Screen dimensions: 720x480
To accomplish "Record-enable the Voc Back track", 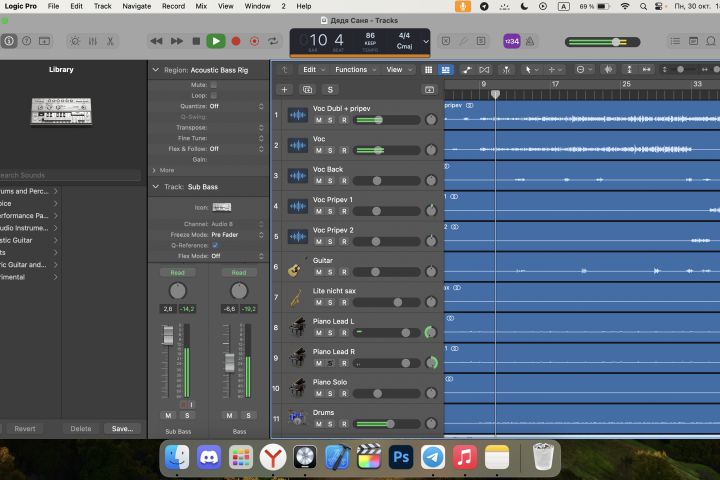I will pos(344,181).
